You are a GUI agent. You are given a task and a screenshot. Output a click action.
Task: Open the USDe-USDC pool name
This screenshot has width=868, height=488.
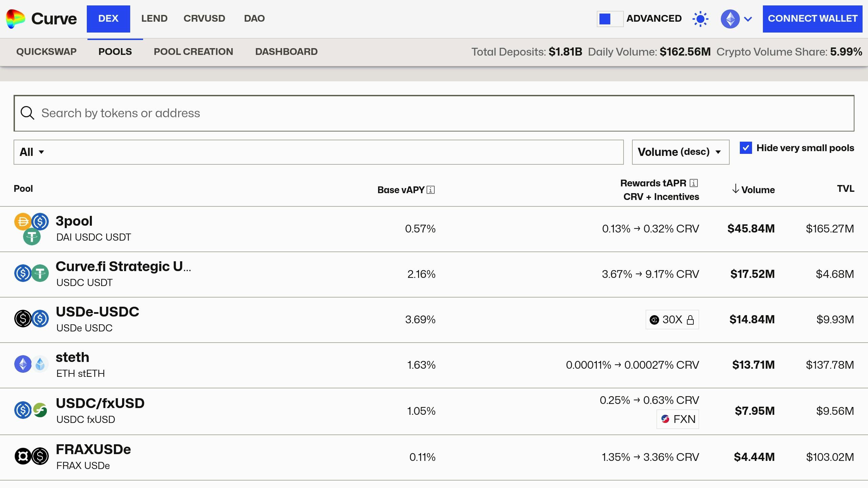(97, 312)
